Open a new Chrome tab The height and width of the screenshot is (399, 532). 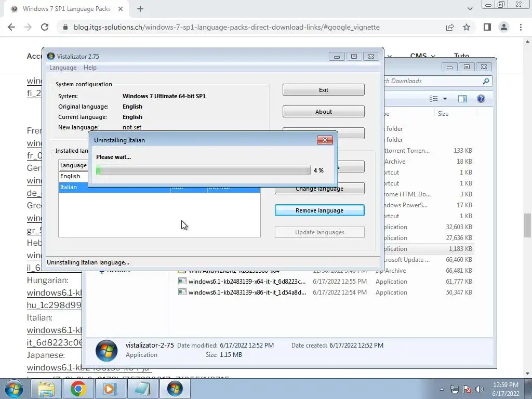pos(140,9)
